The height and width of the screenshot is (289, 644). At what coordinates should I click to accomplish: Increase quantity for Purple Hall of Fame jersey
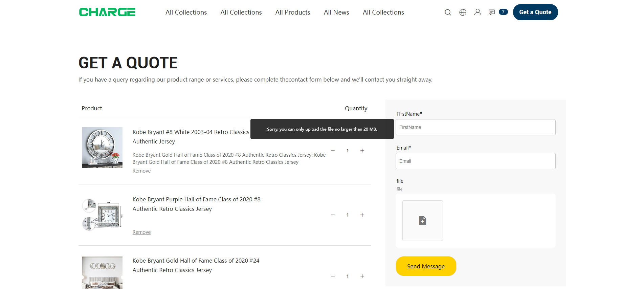point(362,215)
